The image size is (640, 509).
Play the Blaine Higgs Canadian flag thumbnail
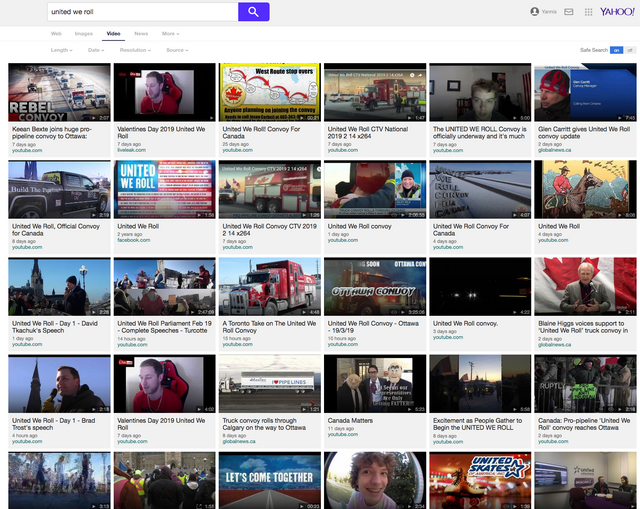pos(585,287)
